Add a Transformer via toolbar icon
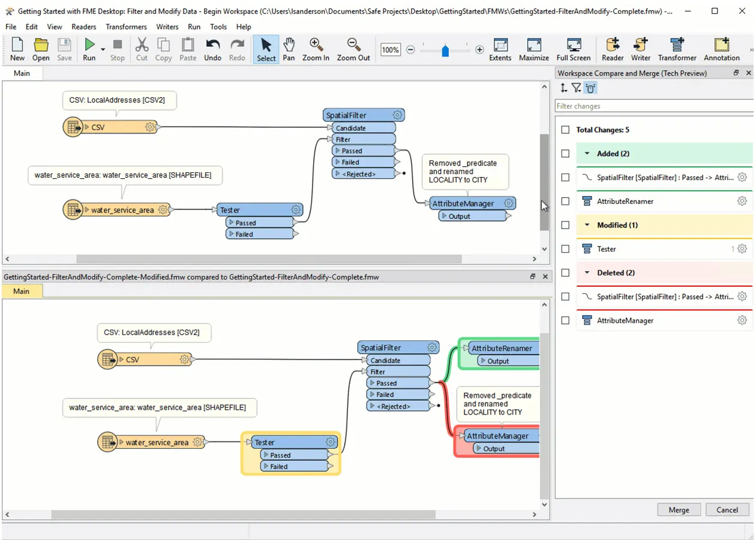 [x=677, y=45]
